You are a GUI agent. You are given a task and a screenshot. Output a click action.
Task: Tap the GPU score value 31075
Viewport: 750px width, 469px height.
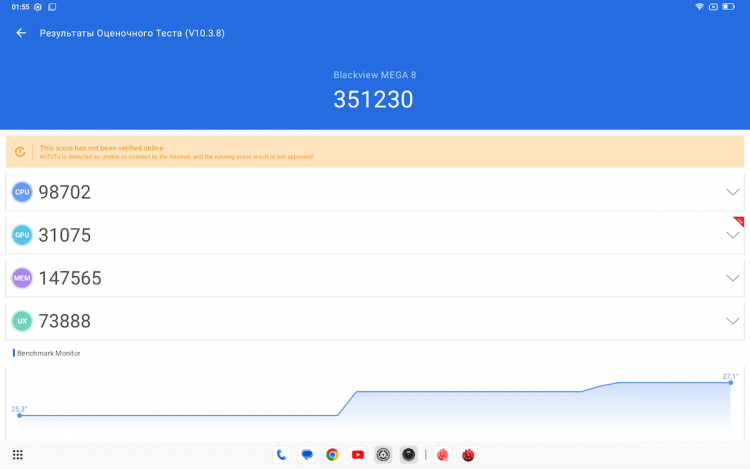point(65,235)
